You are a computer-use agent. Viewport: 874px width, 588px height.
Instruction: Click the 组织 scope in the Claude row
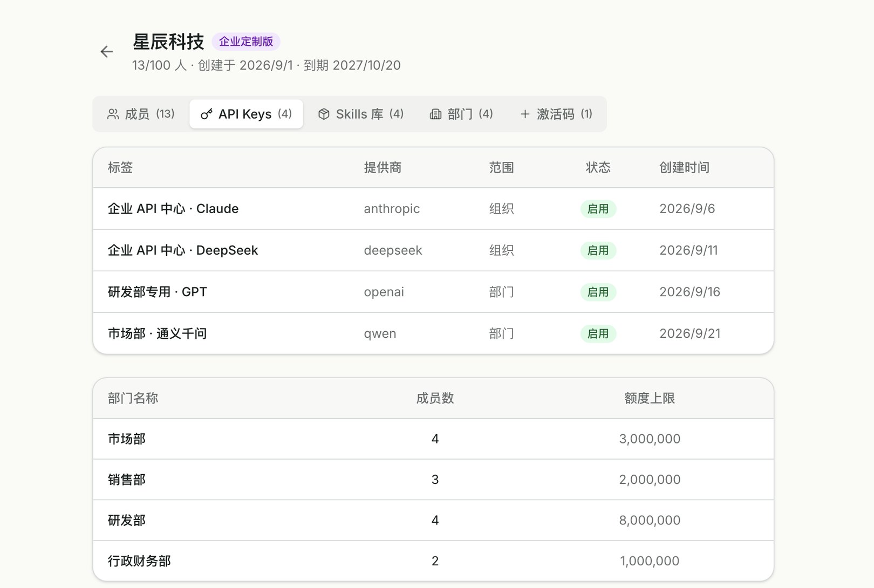(x=501, y=209)
